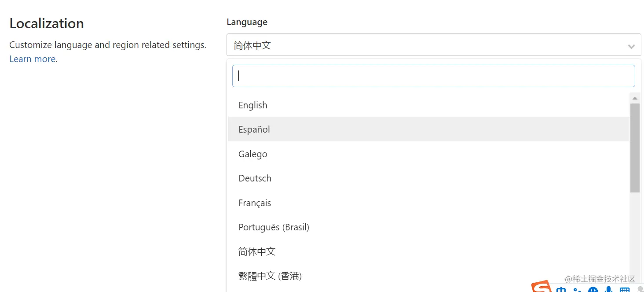Expand the Language dropdown chevron
644x292 pixels.
pos(631,46)
